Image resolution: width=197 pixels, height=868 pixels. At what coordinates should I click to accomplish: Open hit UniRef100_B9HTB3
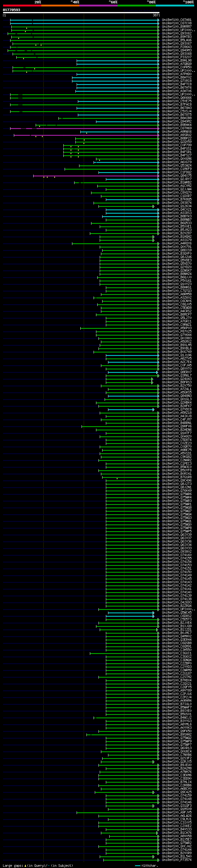click(177, 37)
